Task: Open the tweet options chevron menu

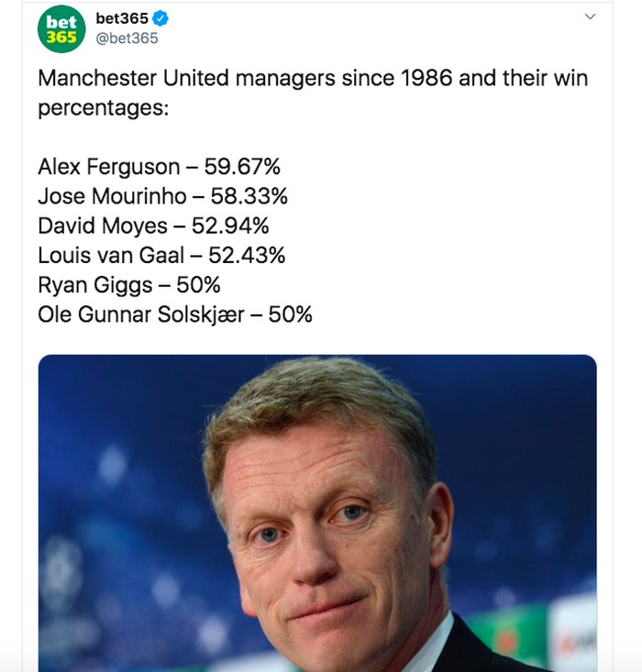Action: click(590, 17)
